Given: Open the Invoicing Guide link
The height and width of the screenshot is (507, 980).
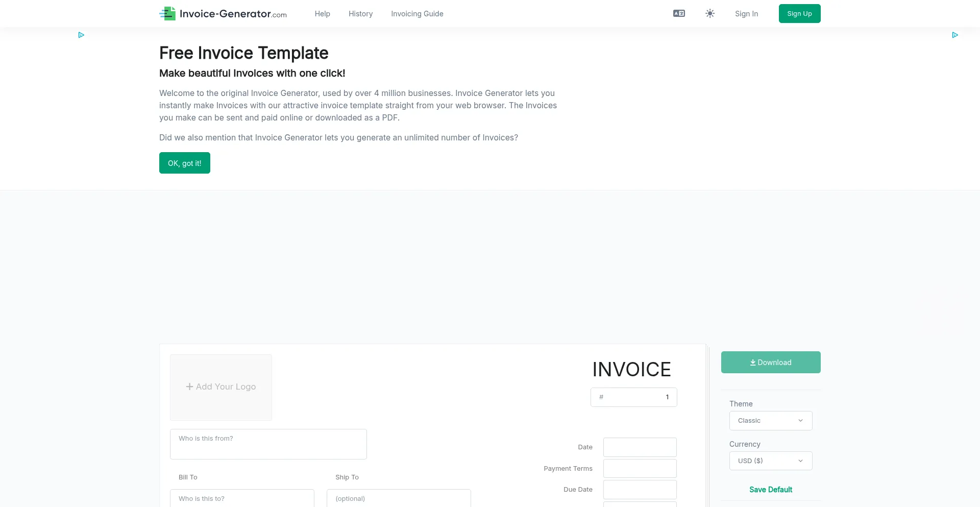Looking at the screenshot, I should point(417,14).
